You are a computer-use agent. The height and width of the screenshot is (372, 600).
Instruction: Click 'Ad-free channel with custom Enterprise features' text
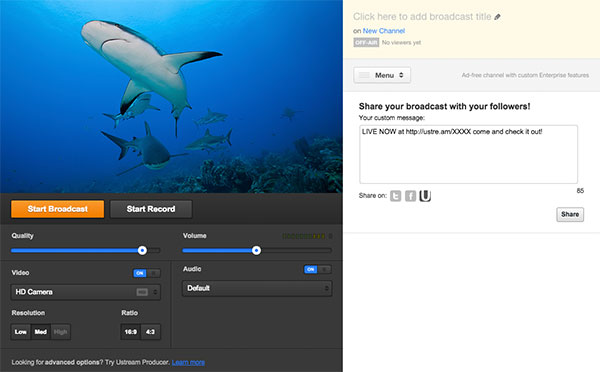point(525,75)
